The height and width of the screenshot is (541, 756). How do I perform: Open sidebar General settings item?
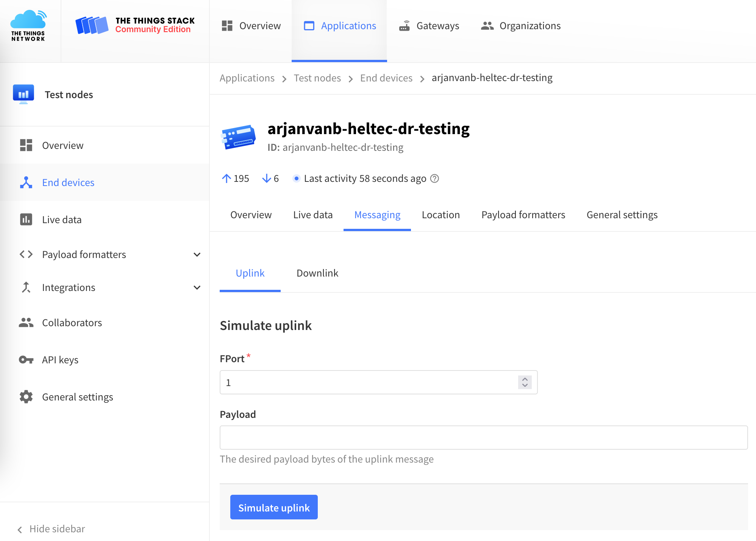point(105,397)
